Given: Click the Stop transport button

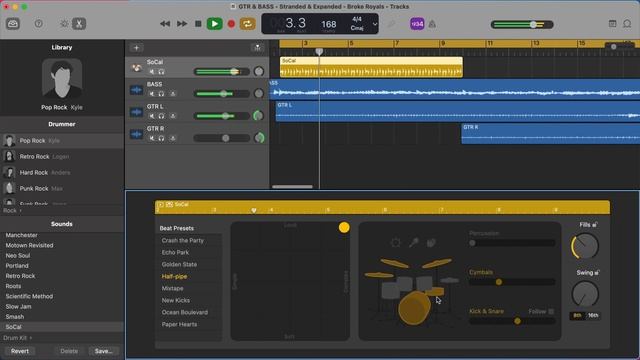Looking at the screenshot, I should tap(198, 24).
